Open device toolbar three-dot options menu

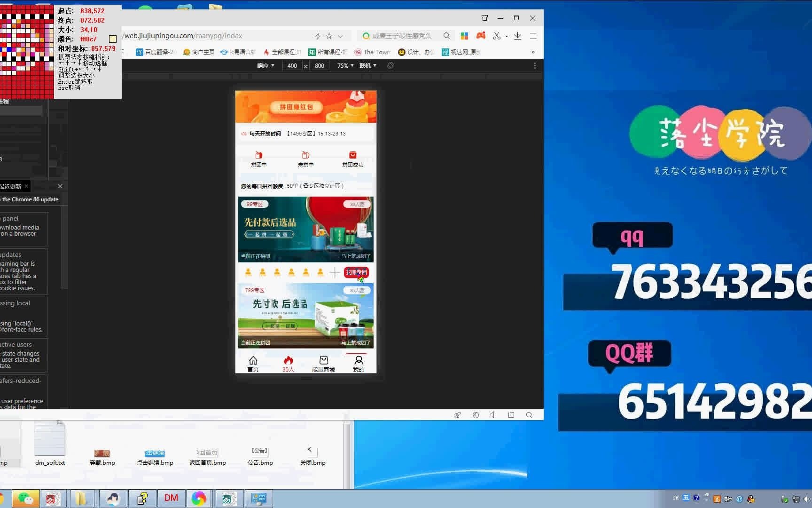tap(535, 66)
